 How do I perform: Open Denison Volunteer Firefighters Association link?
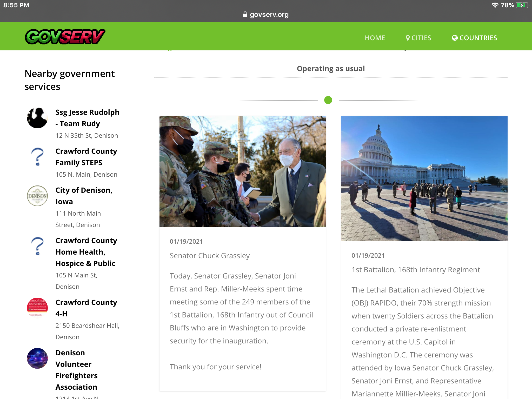[x=77, y=370]
